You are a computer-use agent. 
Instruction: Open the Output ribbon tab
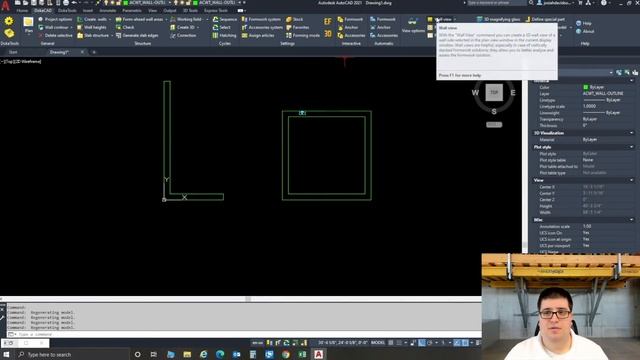tap(170, 11)
